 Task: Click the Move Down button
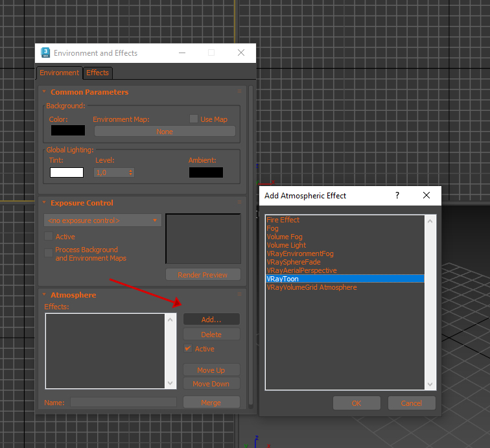coord(211,384)
